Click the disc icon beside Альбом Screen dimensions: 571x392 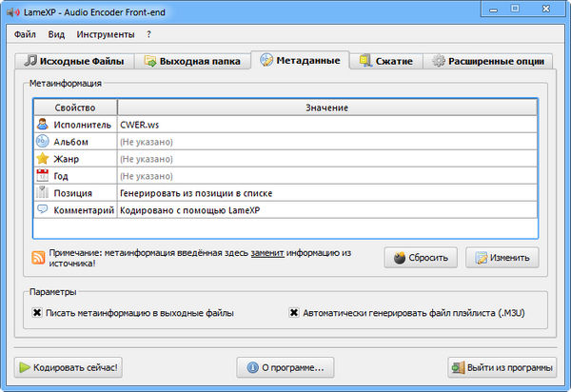pos(42,141)
